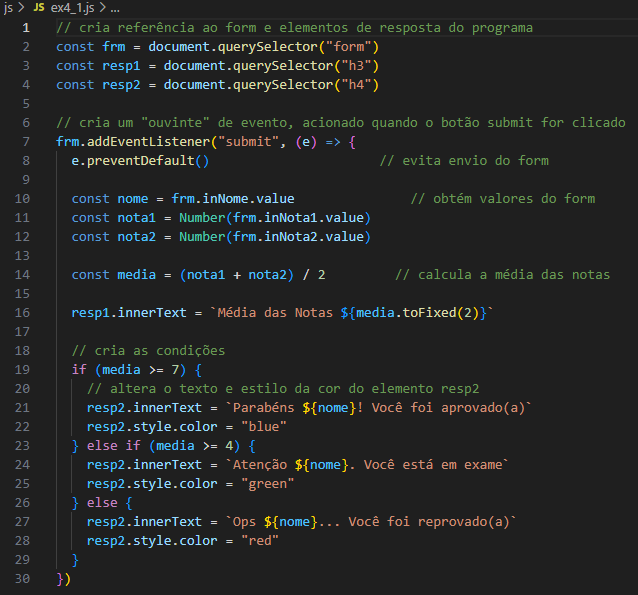Click 'inNota1' property on line 11
The width and height of the screenshot is (638, 595).
click(x=291, y=218)
